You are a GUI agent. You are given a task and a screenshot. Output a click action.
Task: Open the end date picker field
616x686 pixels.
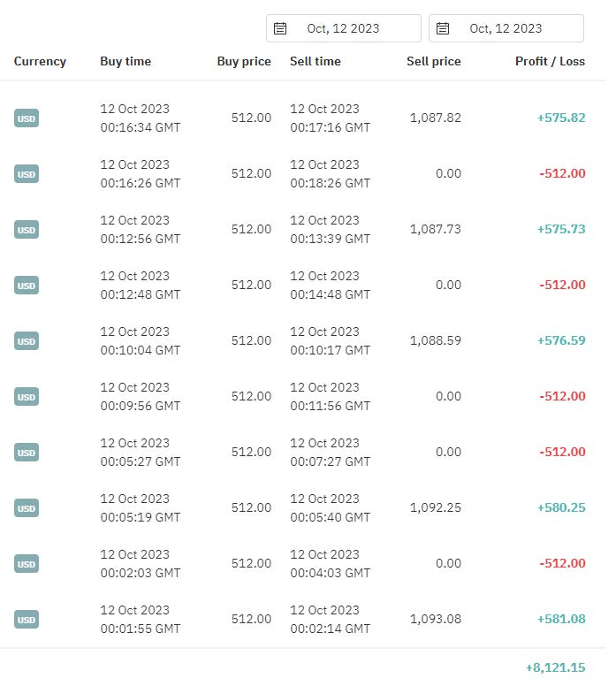click(506, 28)
